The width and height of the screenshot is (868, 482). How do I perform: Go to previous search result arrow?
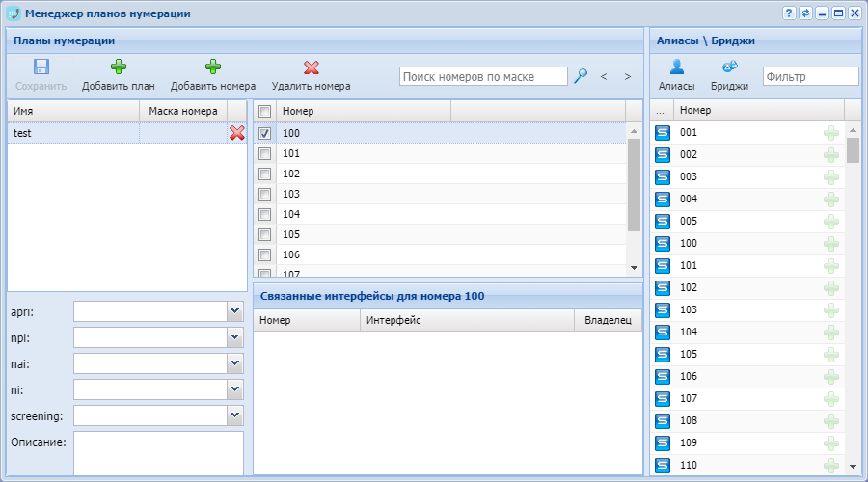(x=604, y=76)
